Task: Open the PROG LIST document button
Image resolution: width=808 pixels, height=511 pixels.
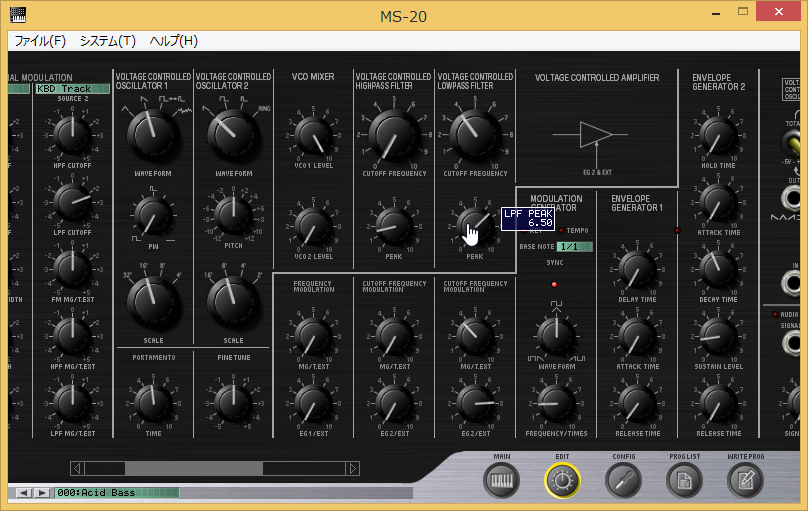Action: click(684, 481)
